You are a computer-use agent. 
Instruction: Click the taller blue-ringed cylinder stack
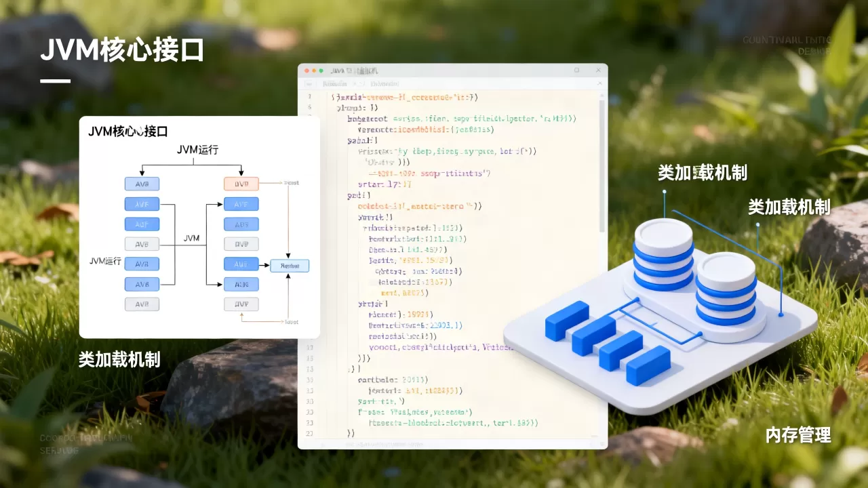pyautogui.click(x=663, y=256)
